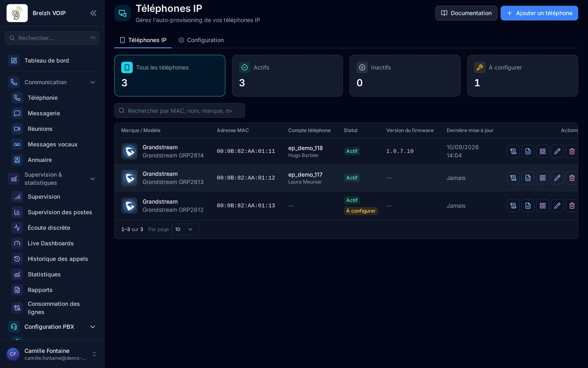Click MAC address 00:0B:82:AA:01:12
The height and width of the screenshot is (368, 588).
click(x=246, y=178)
